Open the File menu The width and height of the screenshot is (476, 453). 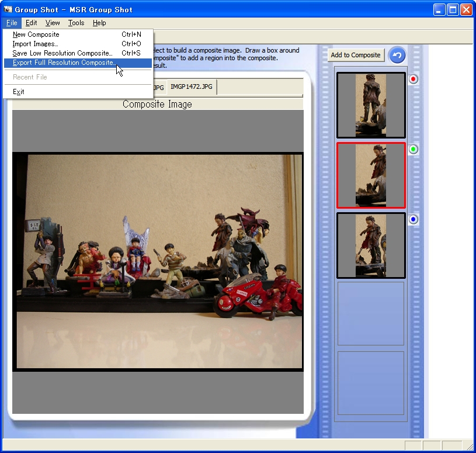point(12,23)
